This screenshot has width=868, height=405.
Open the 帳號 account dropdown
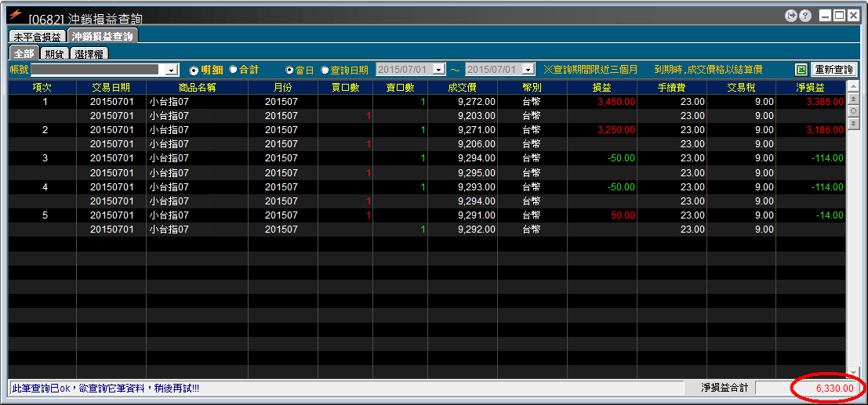click(172, 70)
